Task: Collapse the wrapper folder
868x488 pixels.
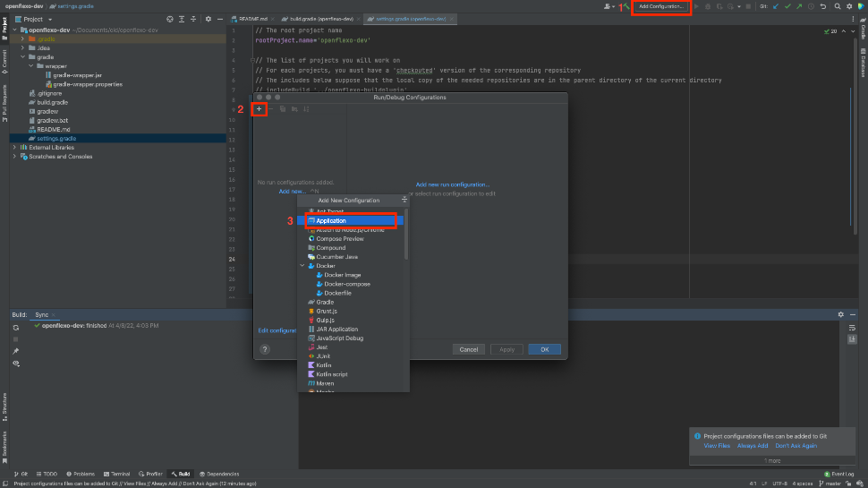Action: point(31,66)
